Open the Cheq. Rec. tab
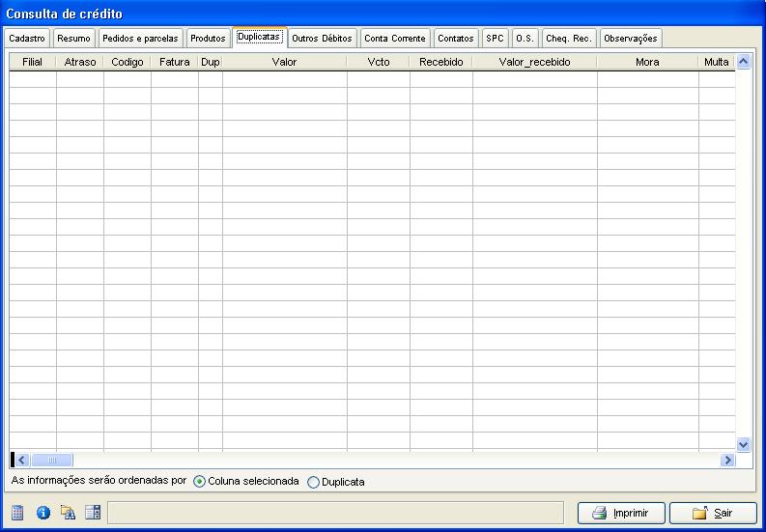 pos(569,38)
